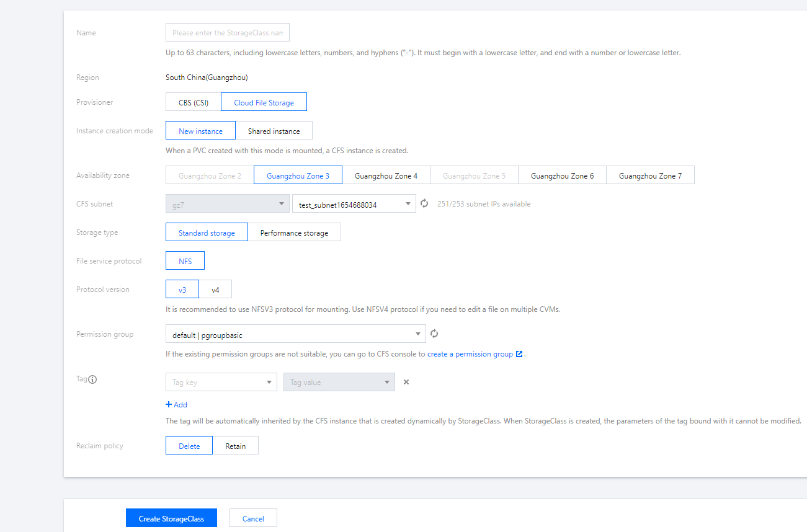The height and width of the screenshot is (532, 807).
Task: Click the CFS subnet label
Action: 95,204
